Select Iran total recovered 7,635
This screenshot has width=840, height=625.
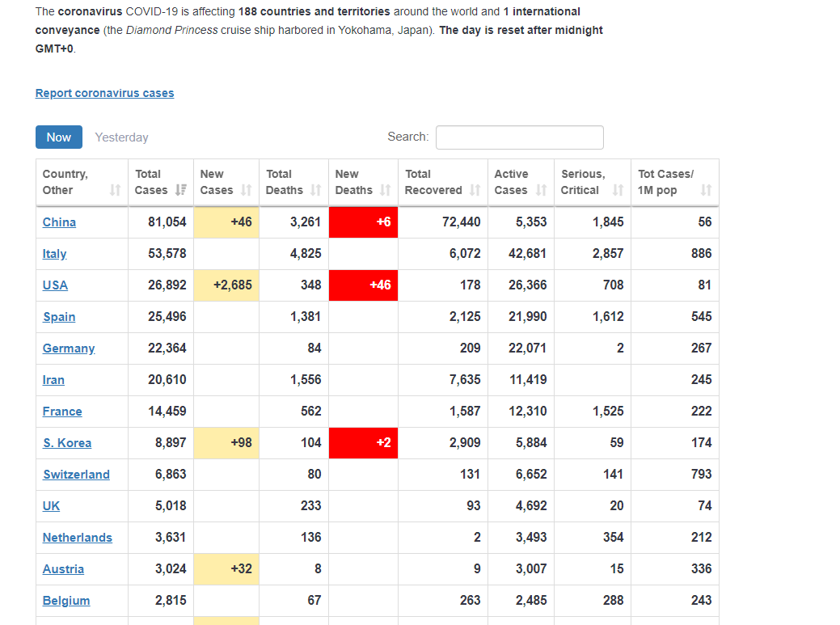tap(465, 380)
